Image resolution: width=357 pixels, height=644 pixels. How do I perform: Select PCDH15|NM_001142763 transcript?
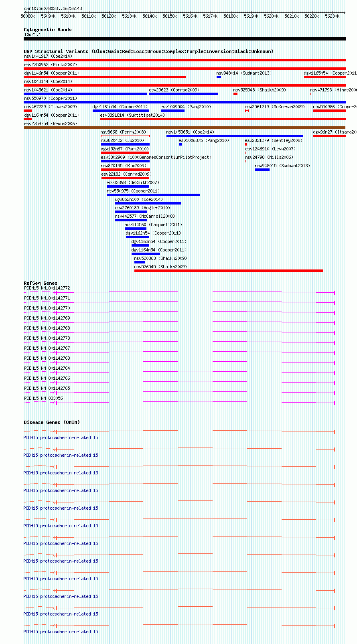[47, 358]
